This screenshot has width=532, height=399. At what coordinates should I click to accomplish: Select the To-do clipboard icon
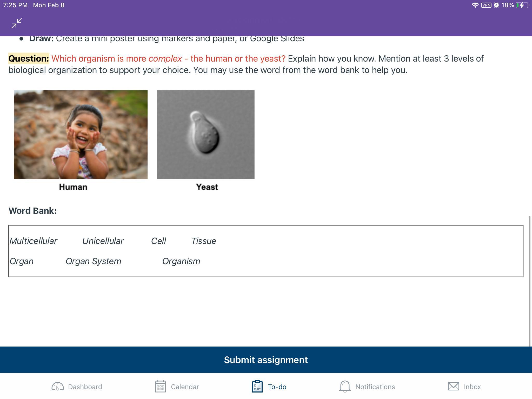257,387
